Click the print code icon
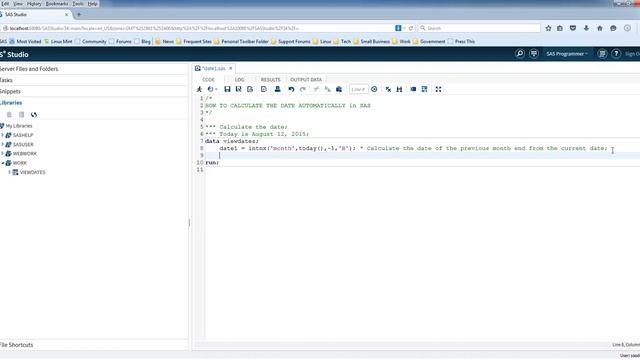Screen dimensions: 640x360 coord(277,89)
